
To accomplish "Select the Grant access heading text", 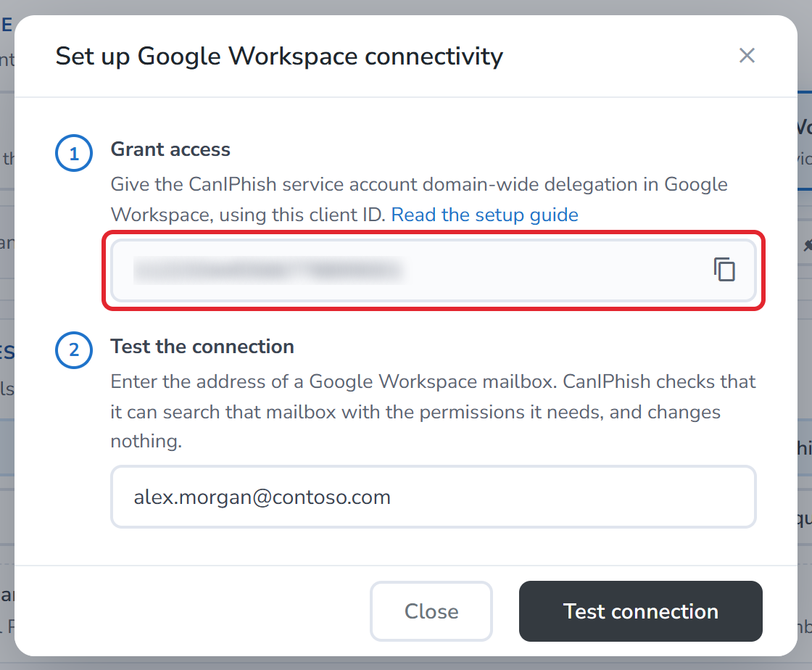I will pos(170,149).
